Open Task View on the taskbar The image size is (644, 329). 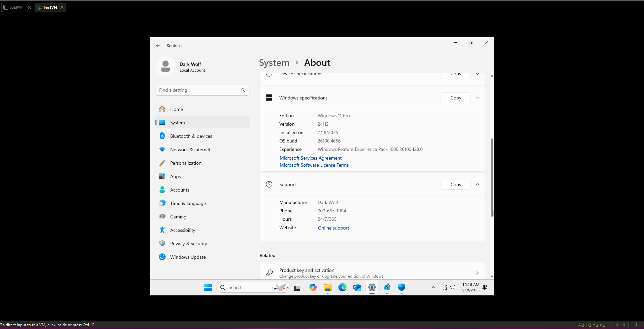pos(297,288)
